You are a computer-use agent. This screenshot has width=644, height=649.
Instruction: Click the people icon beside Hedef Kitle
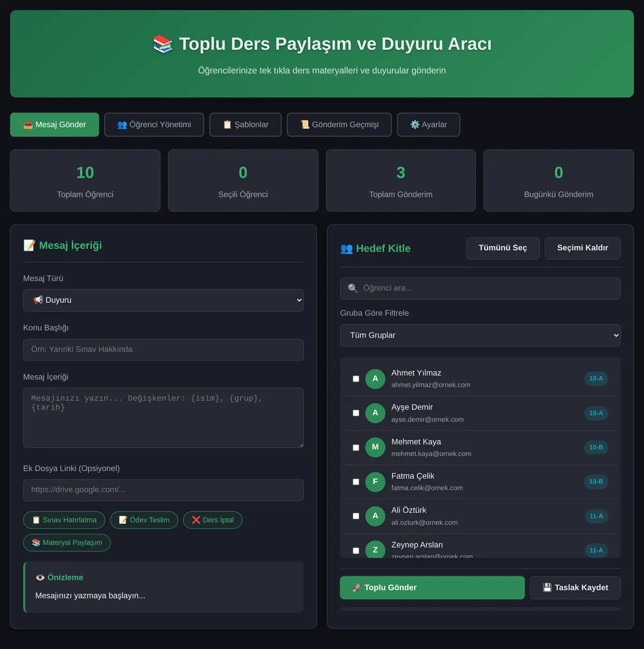tap(347, 249)
